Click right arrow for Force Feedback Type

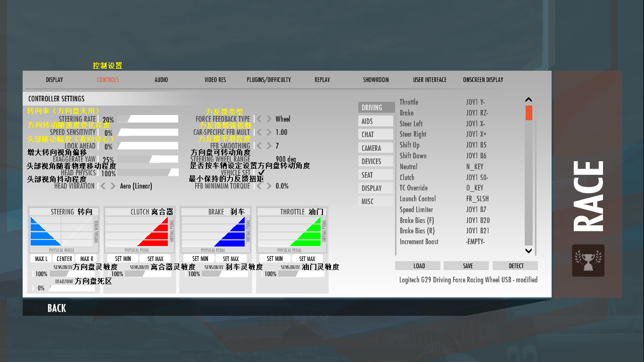(x=269, y=119)
